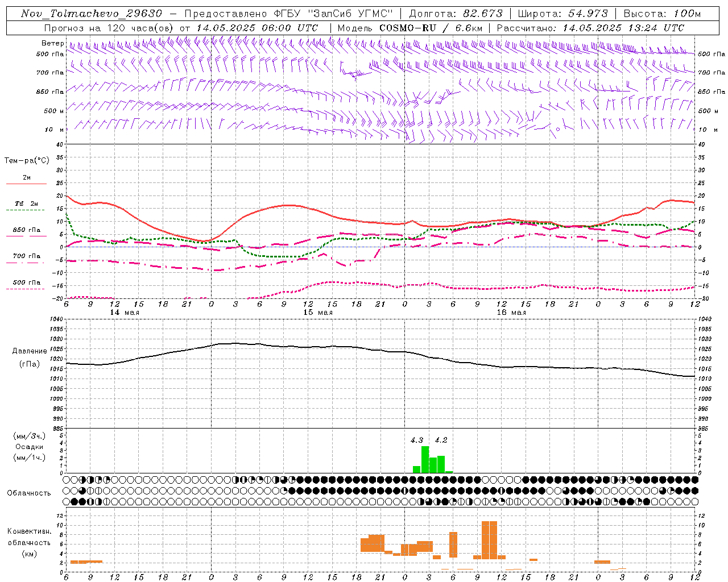Select the 'Модель COSMO-RU / 6.6км' text

[x=410, y=28]
